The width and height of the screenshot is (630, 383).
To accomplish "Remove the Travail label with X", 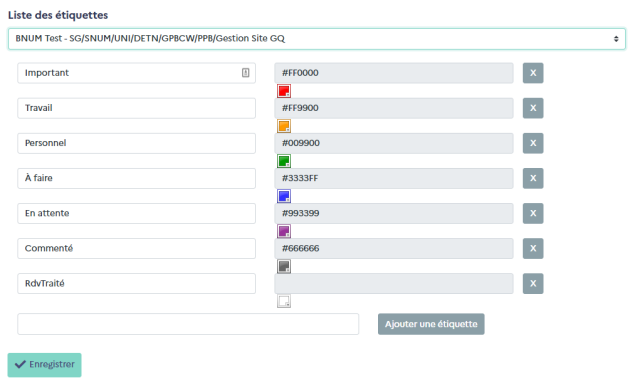I will pos(533,108).
